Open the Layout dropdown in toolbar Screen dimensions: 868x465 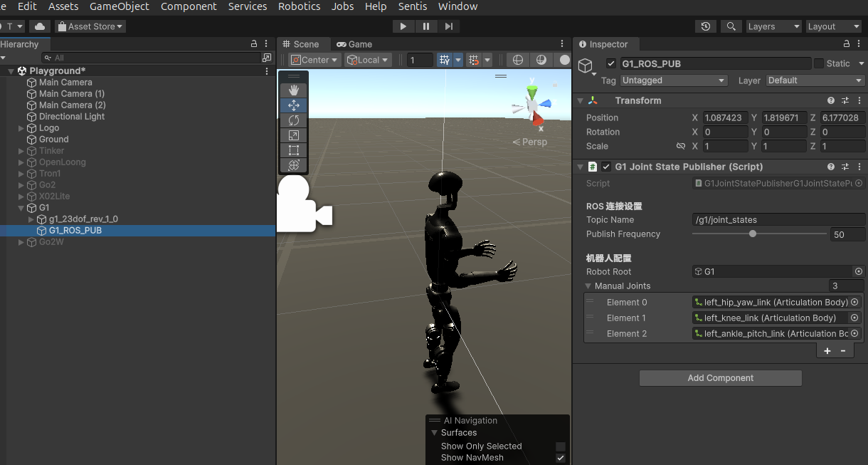833,26
